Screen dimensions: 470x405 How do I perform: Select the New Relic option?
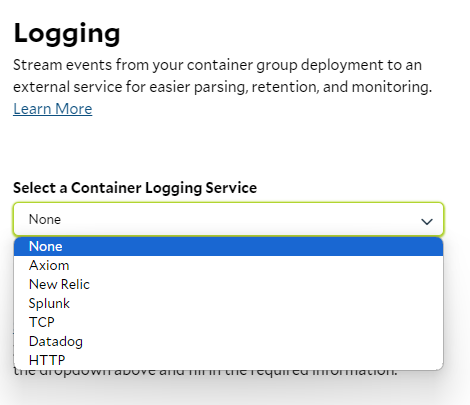click(x=228, y=284)
